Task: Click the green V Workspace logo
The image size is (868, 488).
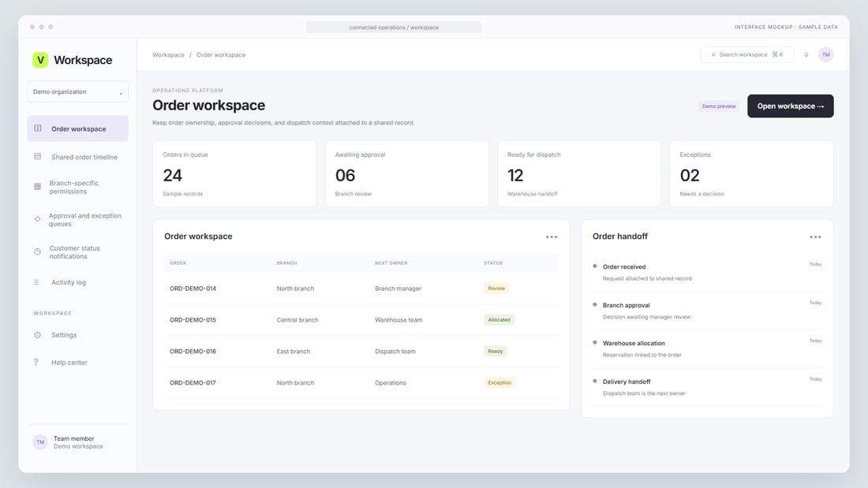Action: click(40, 60)
